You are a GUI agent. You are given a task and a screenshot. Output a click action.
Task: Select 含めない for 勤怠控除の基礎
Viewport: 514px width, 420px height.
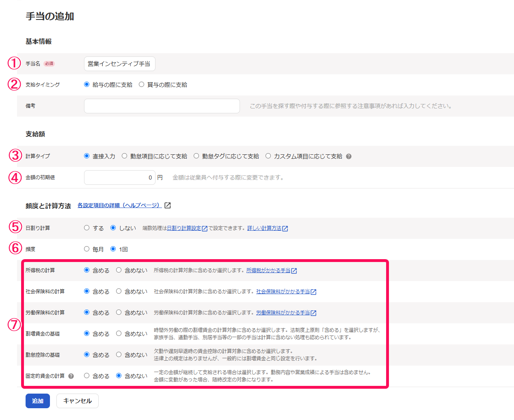coord(119,355)
